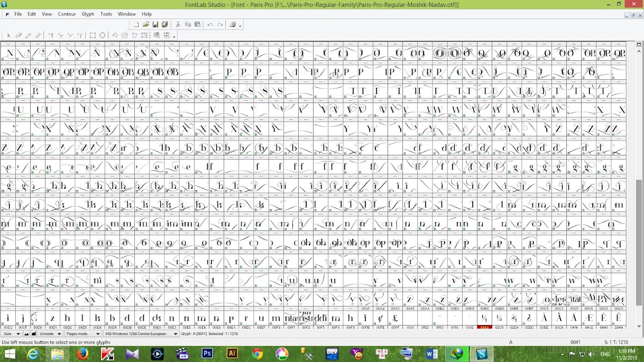Open the File menu
Screen dimensions: 644x362
18,14
